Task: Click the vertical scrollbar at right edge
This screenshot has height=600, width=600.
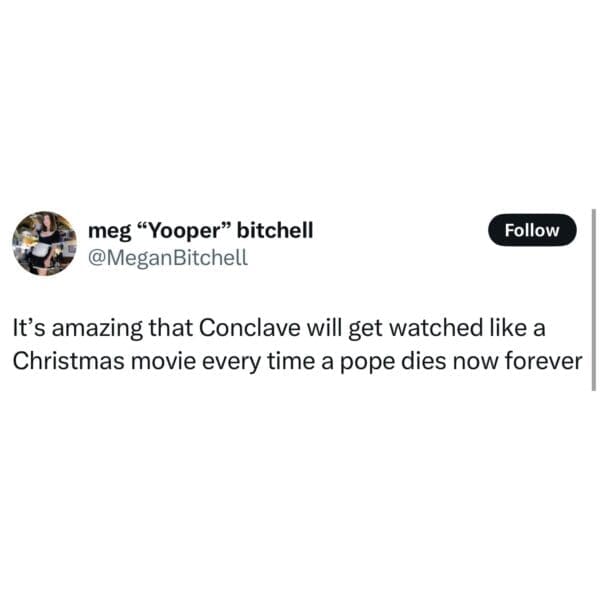Action: tap(593, 300)
